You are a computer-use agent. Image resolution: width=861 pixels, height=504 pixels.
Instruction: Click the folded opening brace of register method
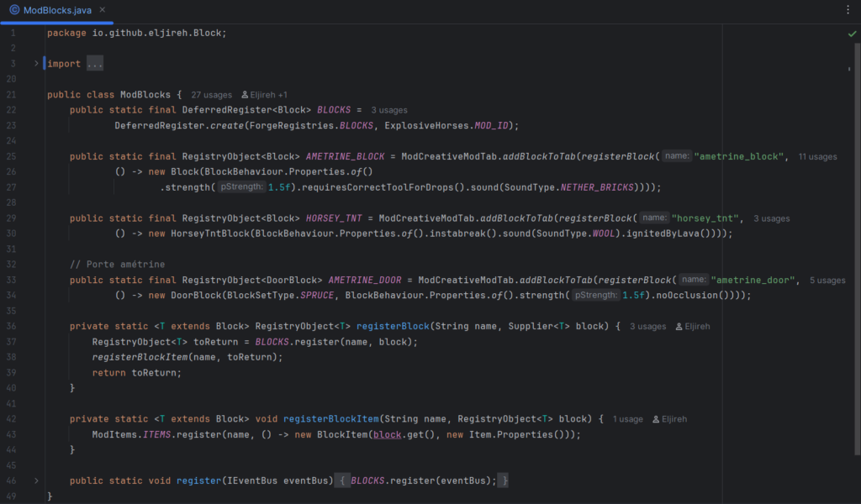tap(343, 480)
